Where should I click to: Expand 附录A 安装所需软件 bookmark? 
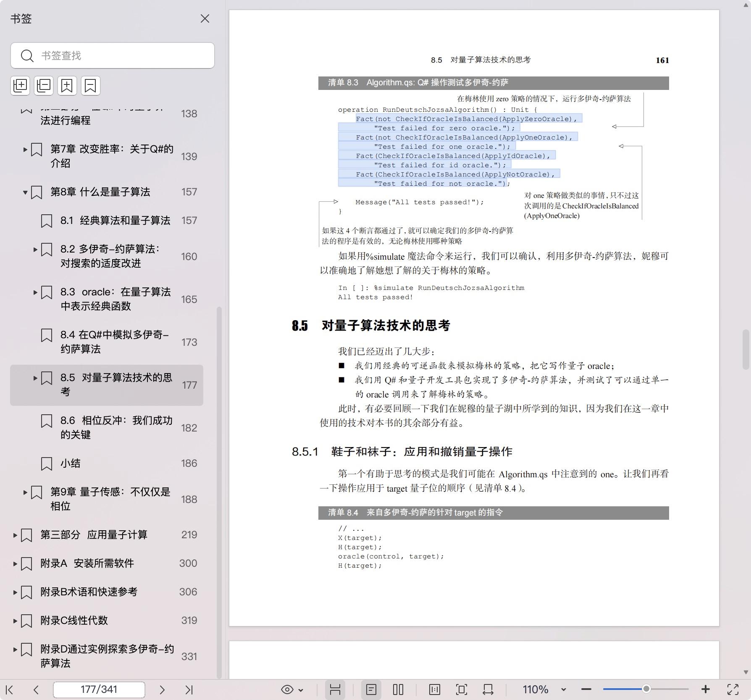pos(15,563)
